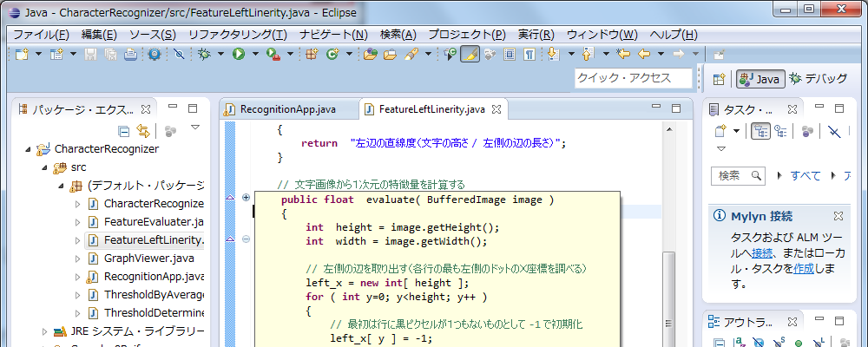Open the リファクタリング(T) menu
868x347 pixels.
(238, 35)
